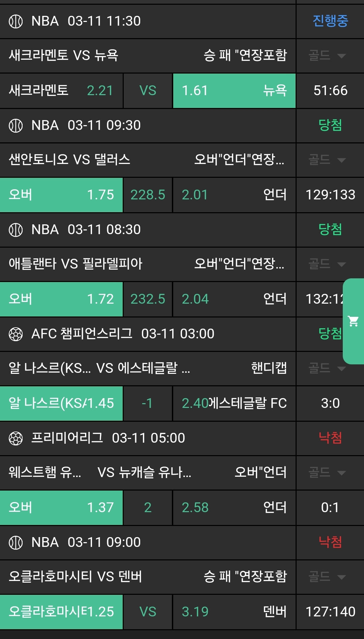Tap the 진행중 status label
364x639 pixels.
coord(330,21)
